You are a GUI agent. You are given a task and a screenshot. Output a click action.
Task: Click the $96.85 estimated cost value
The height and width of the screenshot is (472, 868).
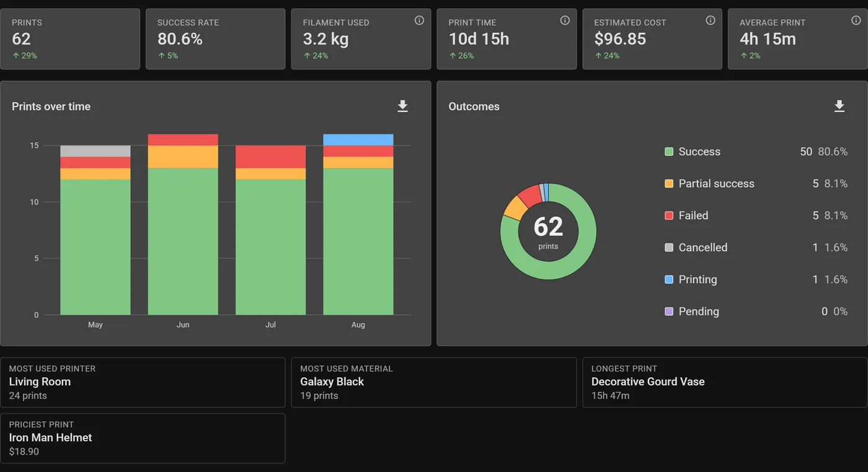pyautogui.click(x=620, y=39)
